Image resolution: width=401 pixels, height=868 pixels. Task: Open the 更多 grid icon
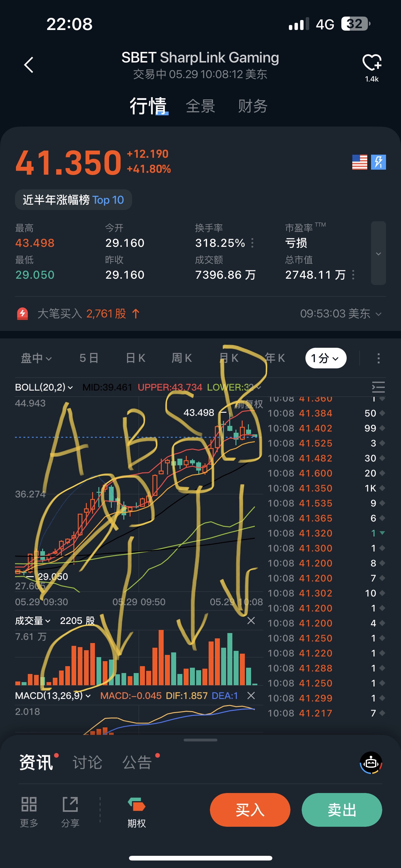pyautogui.click(x=29, y=804)
